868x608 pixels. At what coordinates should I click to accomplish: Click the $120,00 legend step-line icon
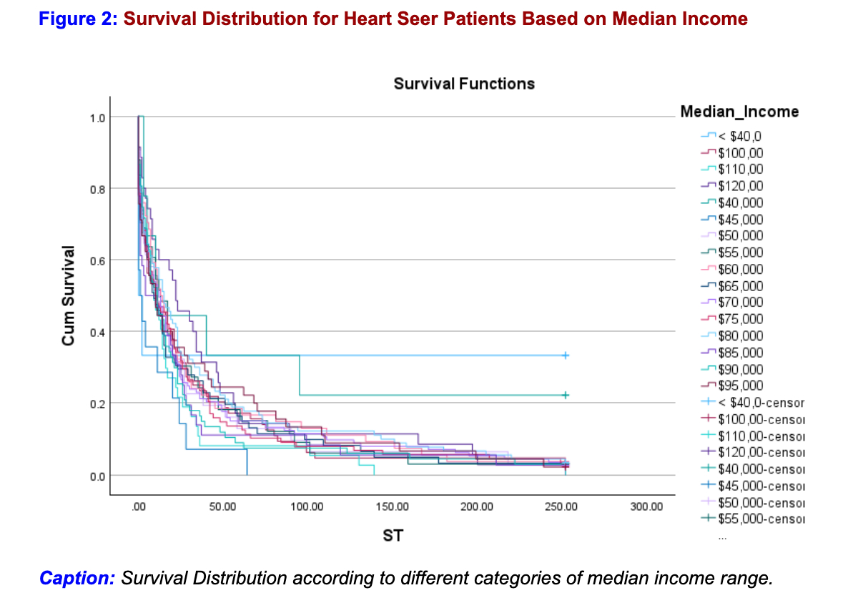pos(709,185)
